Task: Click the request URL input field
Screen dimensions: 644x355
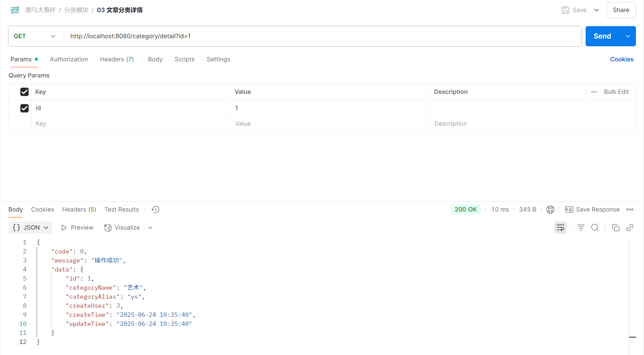Action: click(322, 36)
